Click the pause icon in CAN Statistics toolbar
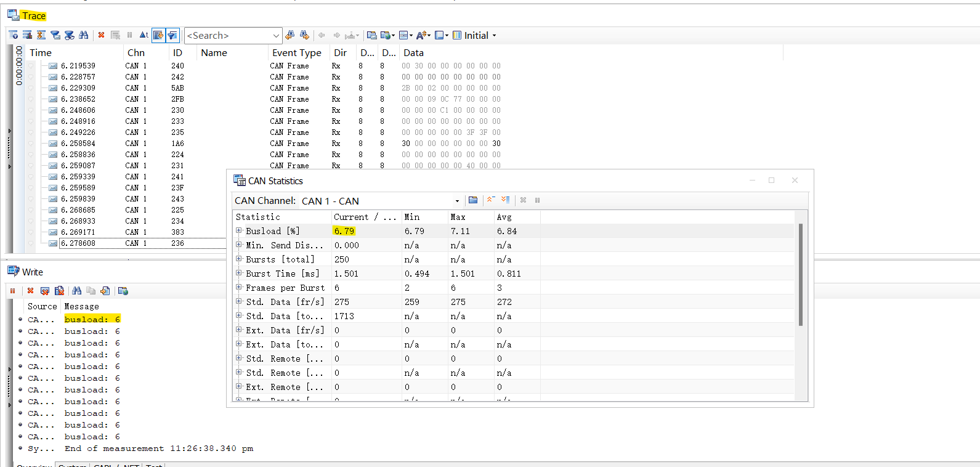 pyautogui.click(x=538, y=200)
